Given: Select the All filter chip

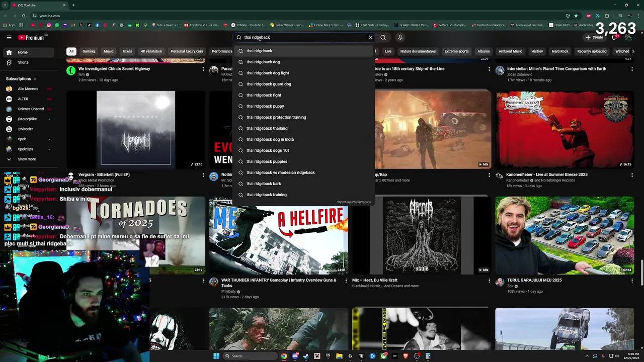Looking at the screenshot, I should [x=71, y=51].
